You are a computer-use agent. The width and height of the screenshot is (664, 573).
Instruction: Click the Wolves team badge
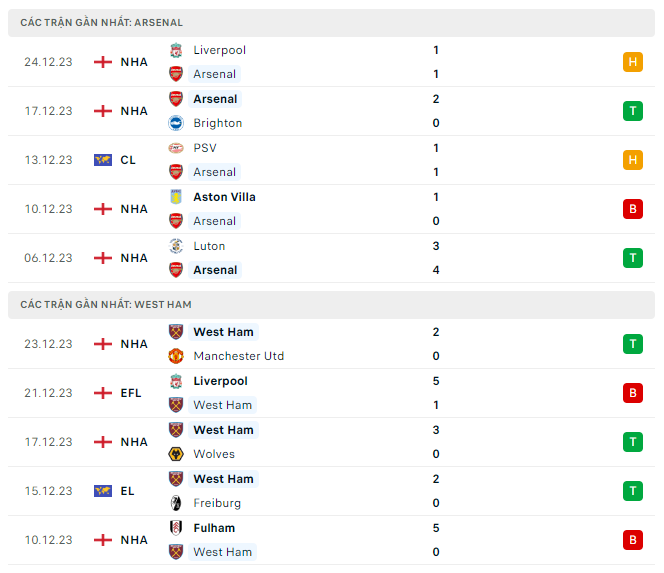pyautogui.click(x=176, y=454)
